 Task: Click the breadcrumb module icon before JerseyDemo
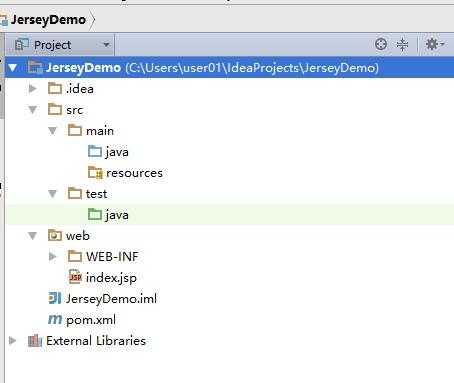click(x=4, y=20)
